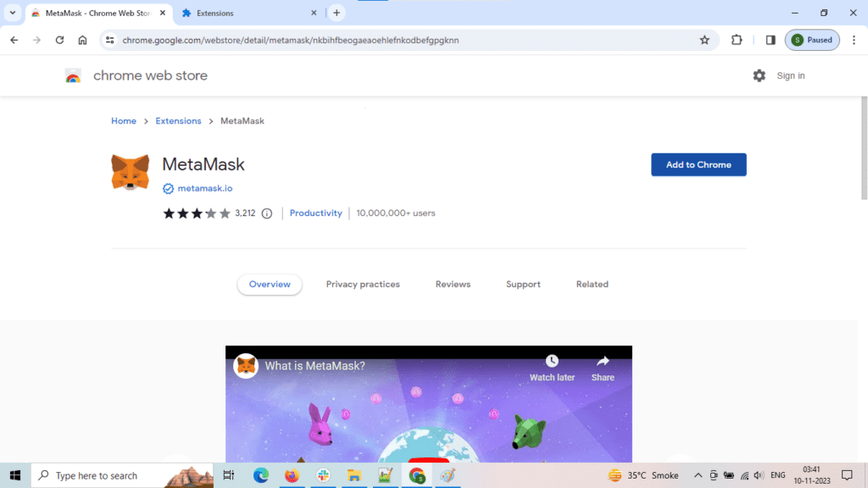Open Task View on the taskbar
The width and height of the screenshot is (868, 488).
pos(229,475)
